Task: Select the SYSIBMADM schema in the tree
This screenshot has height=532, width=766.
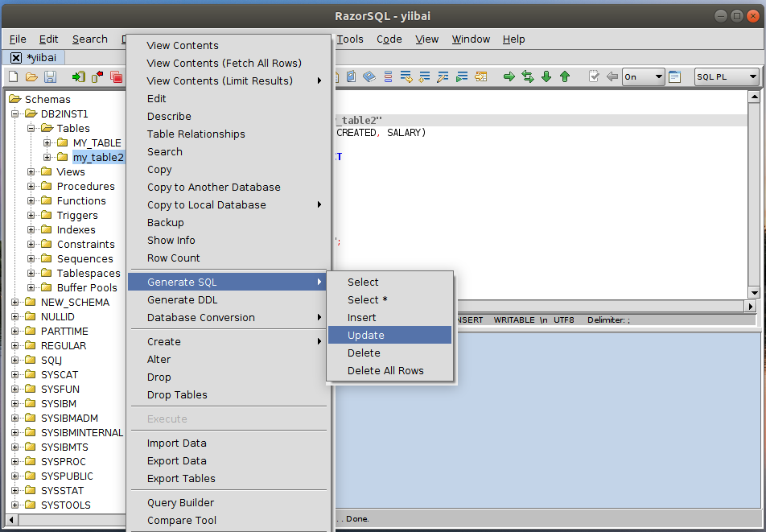Action: click(x=69, y=419)
